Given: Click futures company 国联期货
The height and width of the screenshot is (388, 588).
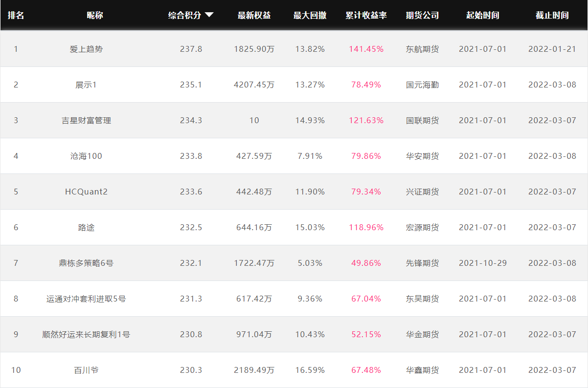Looking at the screenshot, I should [x=423, y=120].
